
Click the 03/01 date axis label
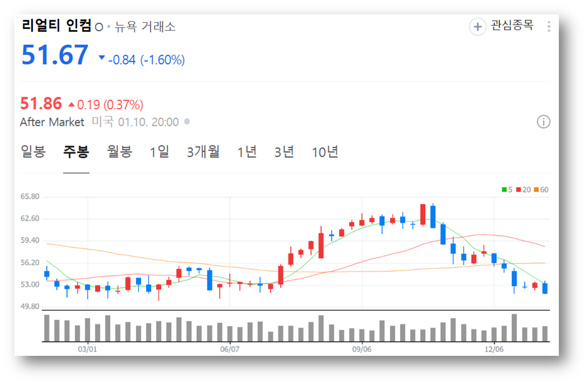(x=87, y=349)
